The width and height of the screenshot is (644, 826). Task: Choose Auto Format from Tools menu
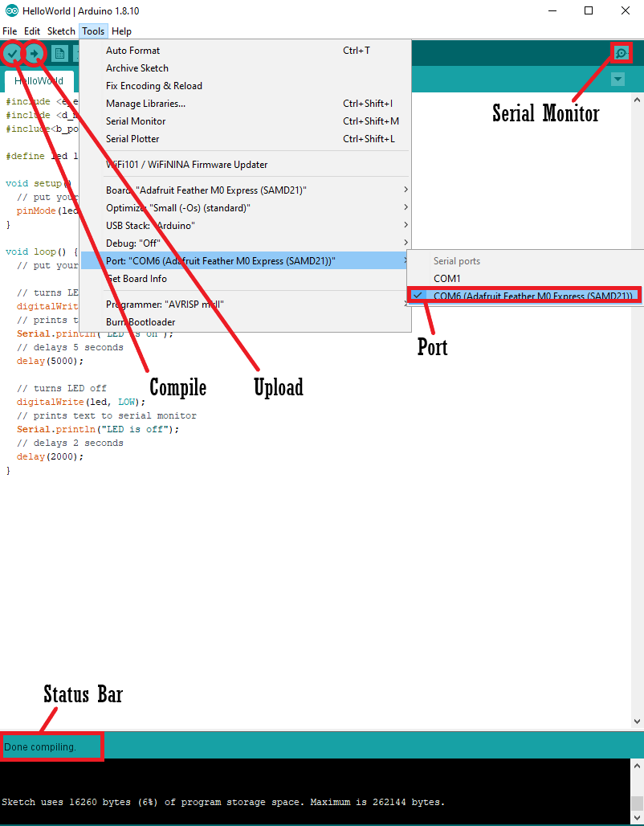tap(132, 51)
